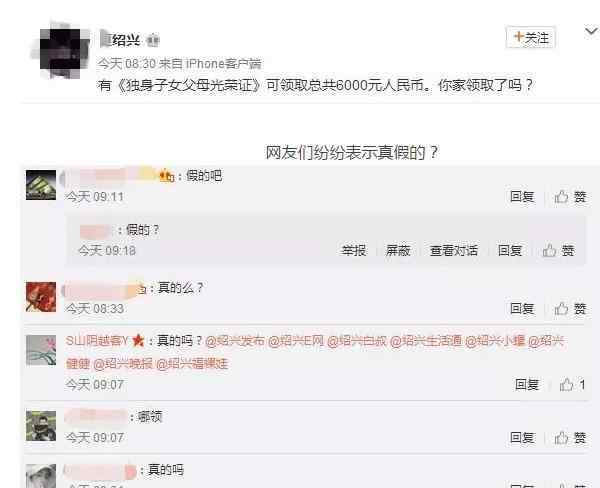600x488 pixels.
Task: Click the @绍兴发布 mention
Action: [235, 341]
